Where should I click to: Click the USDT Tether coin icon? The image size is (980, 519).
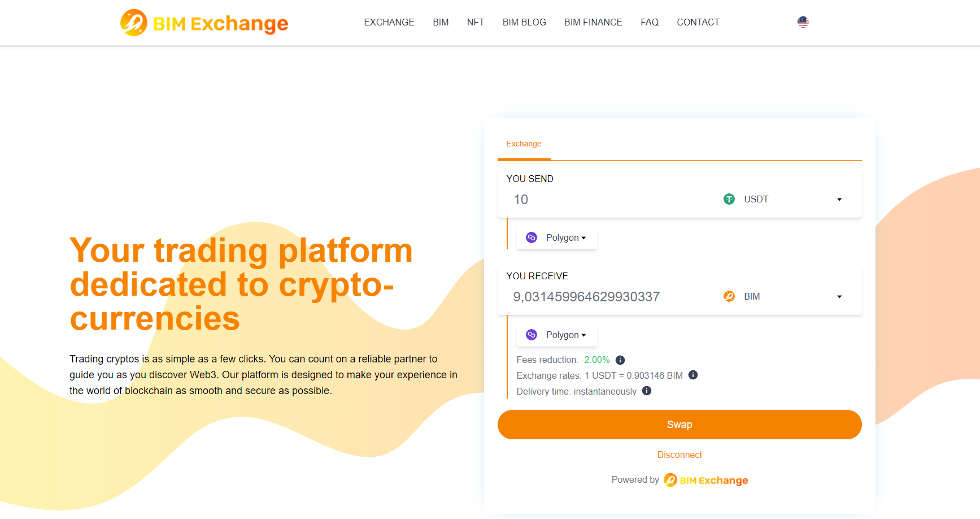pyautogui.click(x=729, y=199)
